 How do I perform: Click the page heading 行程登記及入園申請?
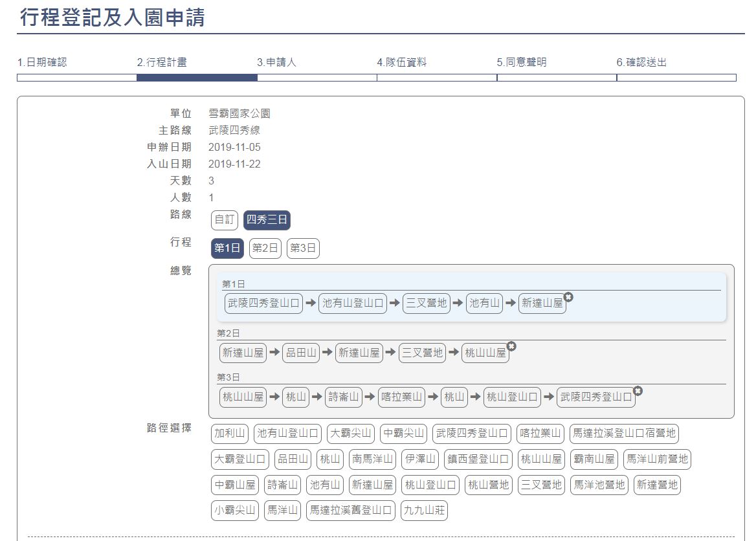(113, 17)
